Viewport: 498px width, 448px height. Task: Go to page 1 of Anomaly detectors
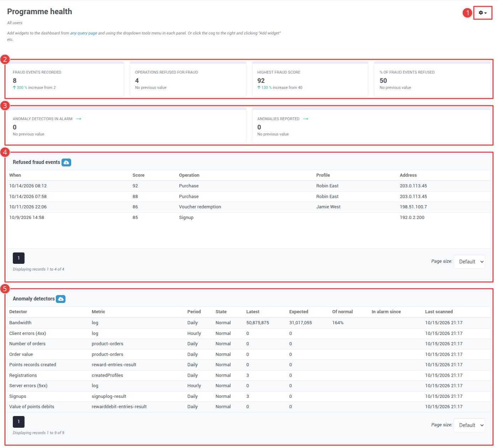pos(18,422)
